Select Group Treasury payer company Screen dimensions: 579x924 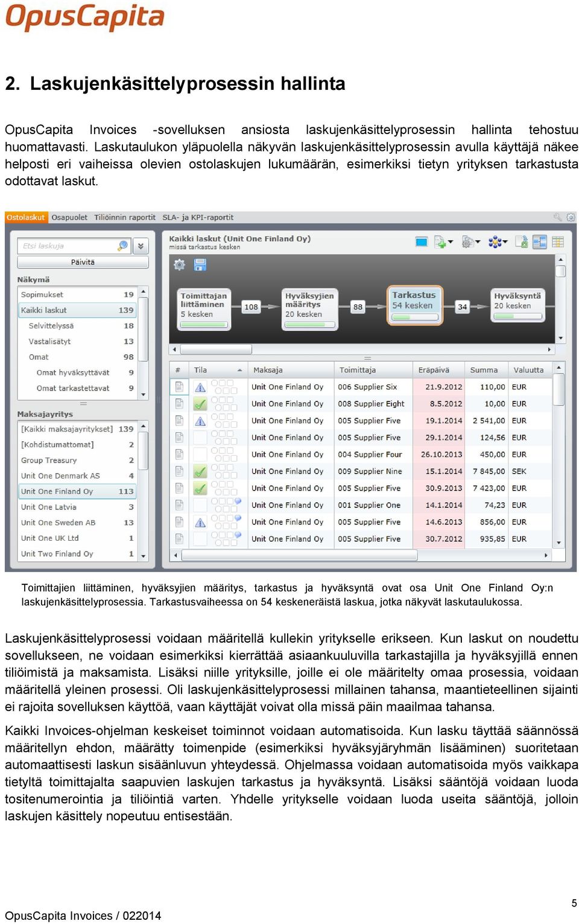tap(78, 460)
